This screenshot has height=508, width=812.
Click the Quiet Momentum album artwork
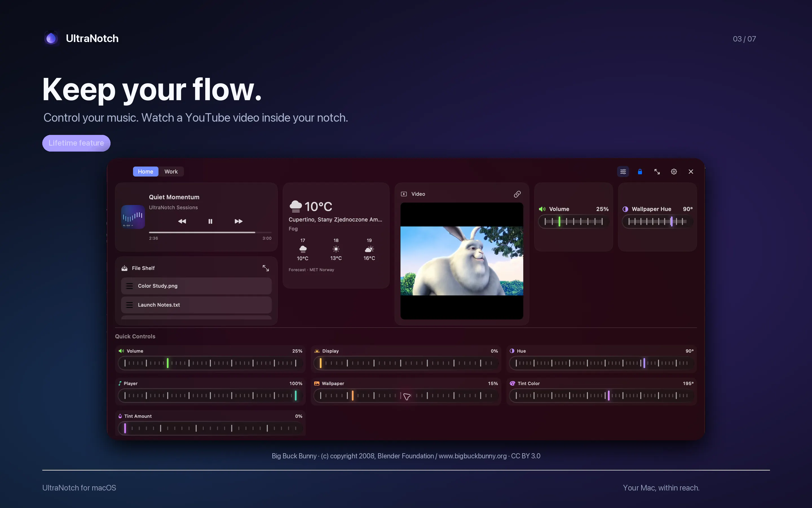(x=133, y=217)
